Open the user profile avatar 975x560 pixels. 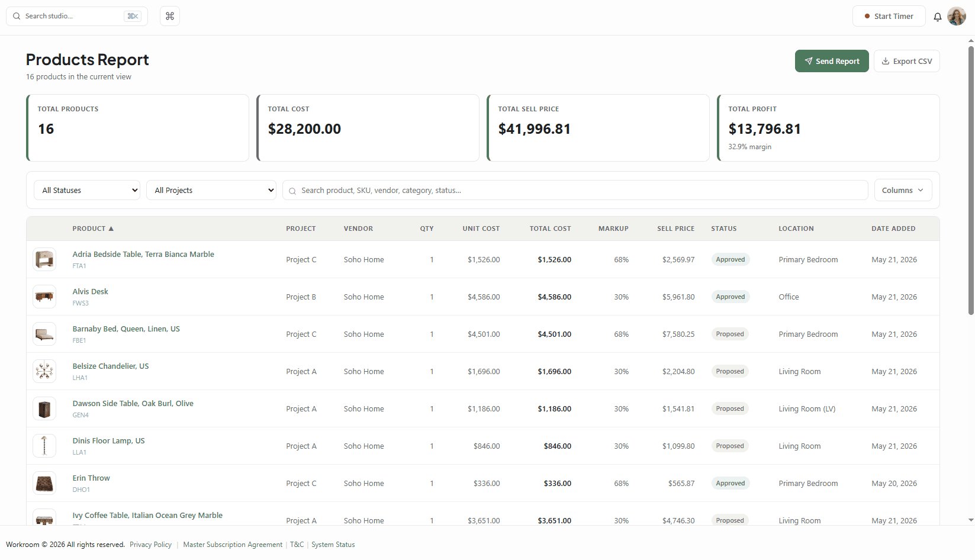click(957, 16)
